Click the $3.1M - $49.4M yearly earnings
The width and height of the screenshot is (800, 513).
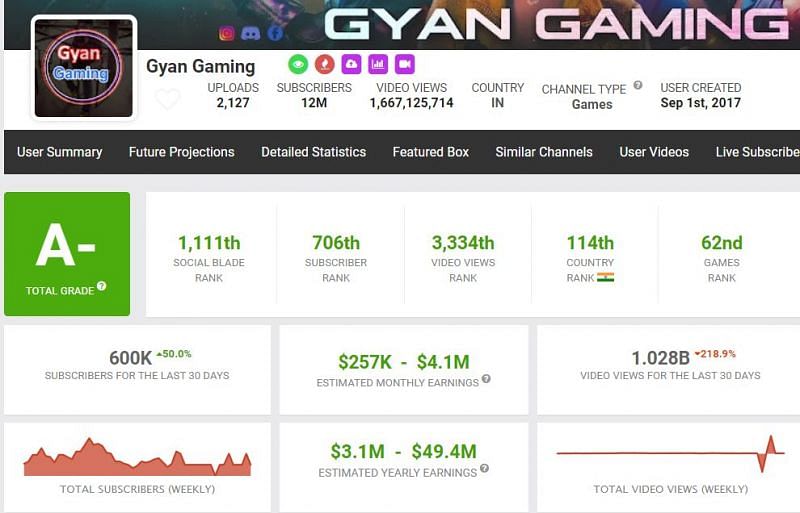(x=404, y=451)
